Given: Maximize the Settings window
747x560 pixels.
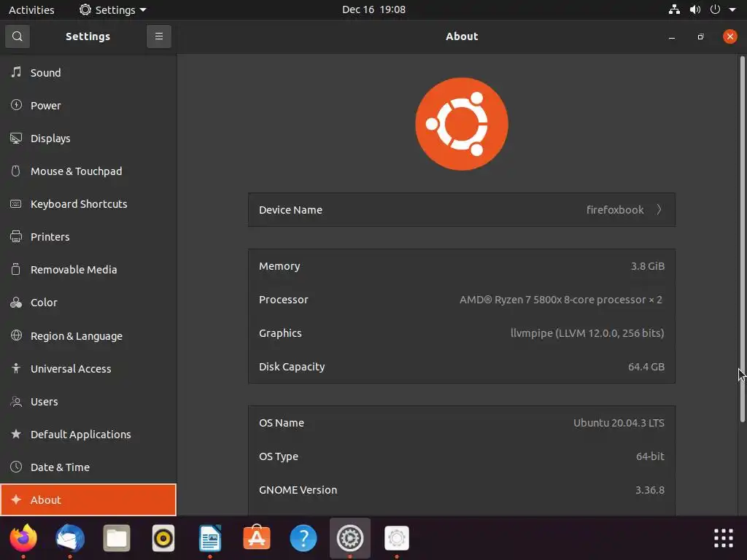Looking at the screenshot, I should [700, 36].
